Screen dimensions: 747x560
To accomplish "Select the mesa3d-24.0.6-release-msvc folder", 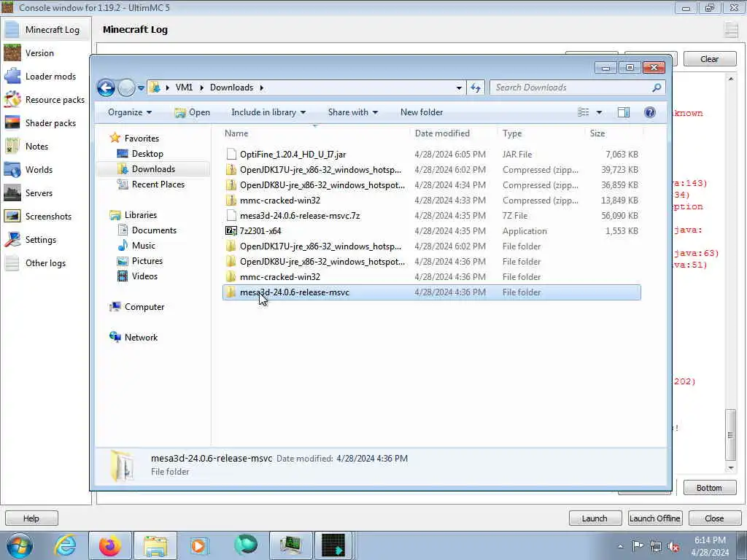I will (432, 292).
